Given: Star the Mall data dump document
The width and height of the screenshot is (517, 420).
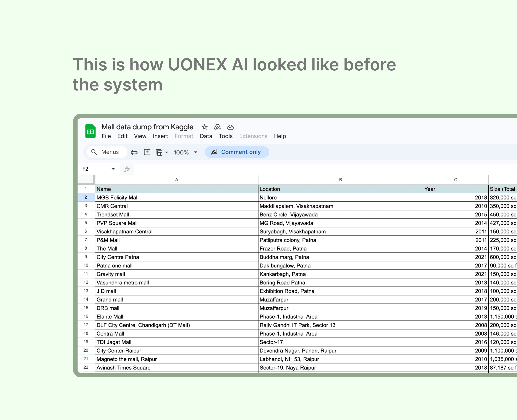Looking at the screenshot, I should pos(204,127).
